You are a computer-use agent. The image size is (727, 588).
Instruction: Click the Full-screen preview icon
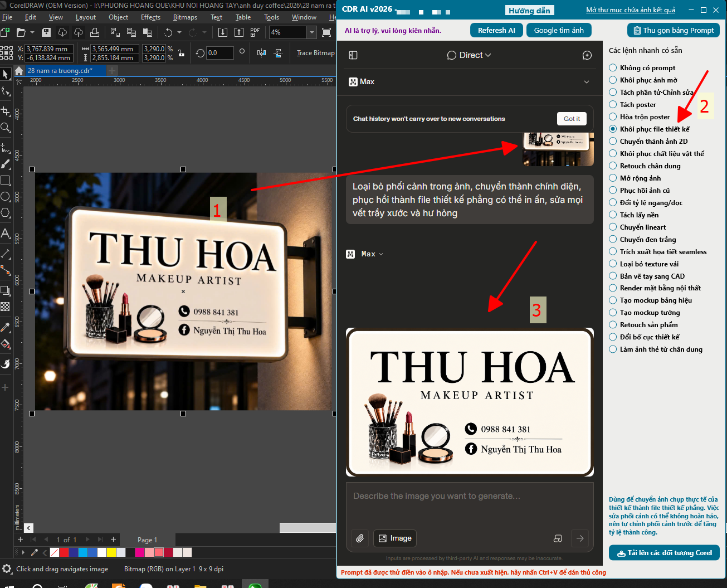tap(326, 32)
